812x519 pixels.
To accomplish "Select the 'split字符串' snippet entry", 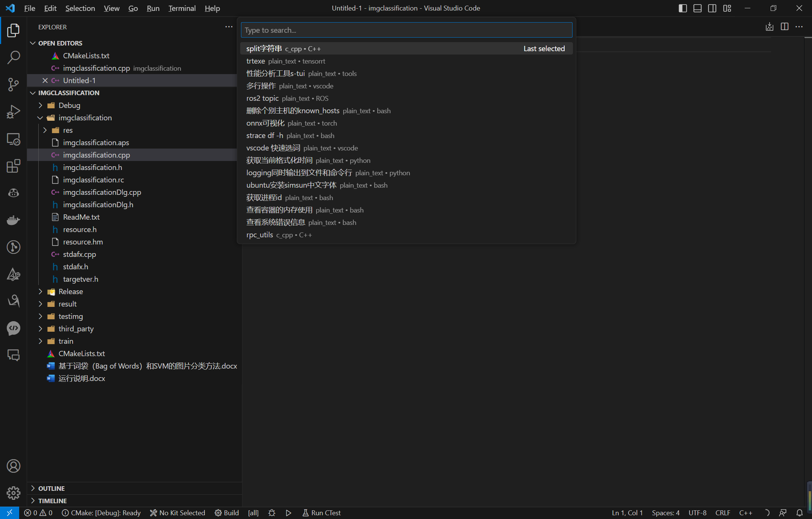I will [x=406, y=49].
